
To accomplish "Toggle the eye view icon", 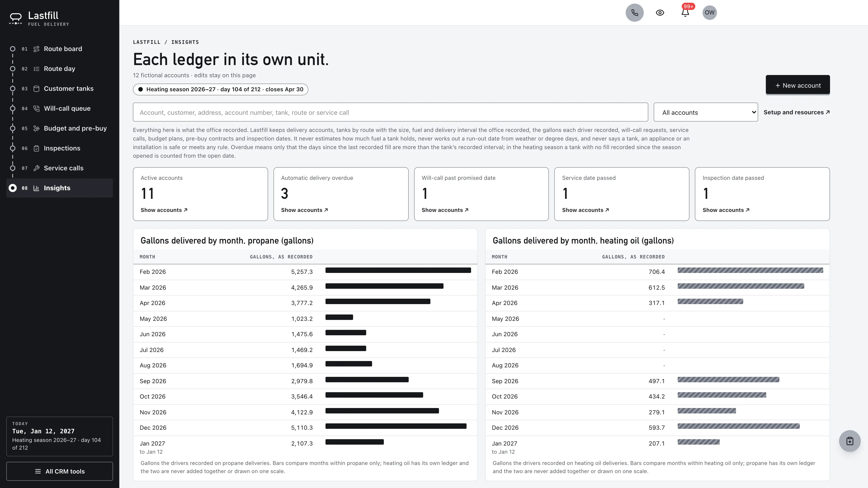I will [x=660, y=13].
